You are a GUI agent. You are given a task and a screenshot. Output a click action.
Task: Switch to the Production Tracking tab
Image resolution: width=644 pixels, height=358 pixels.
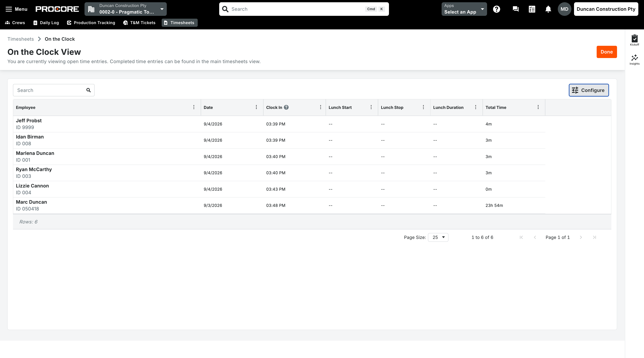click(91, 23)
